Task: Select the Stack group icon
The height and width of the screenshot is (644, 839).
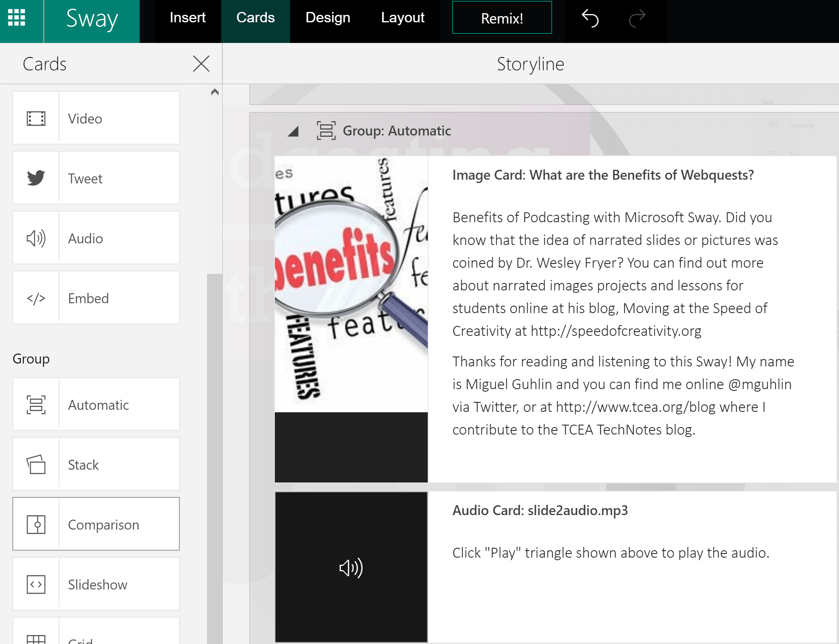Action: pos(36,465)
